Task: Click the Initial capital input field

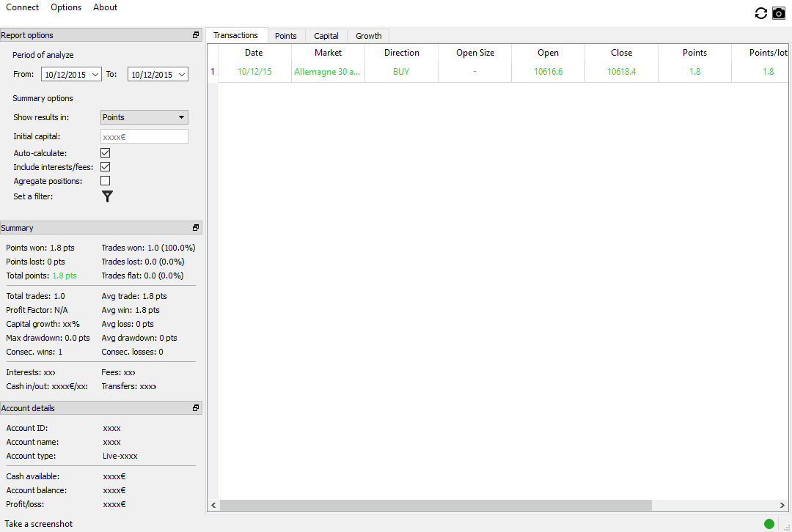Action: click(x=144, y=136)
